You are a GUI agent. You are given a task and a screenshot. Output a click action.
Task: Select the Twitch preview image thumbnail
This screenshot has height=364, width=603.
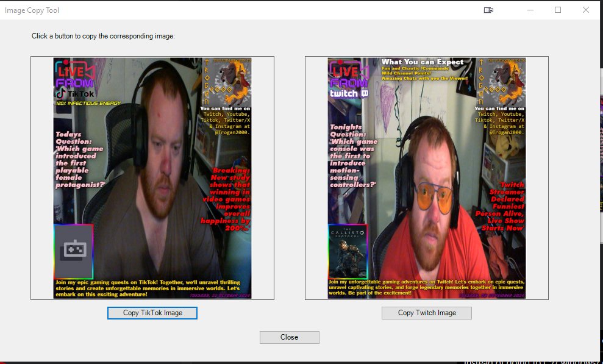(x=426, y=178)
